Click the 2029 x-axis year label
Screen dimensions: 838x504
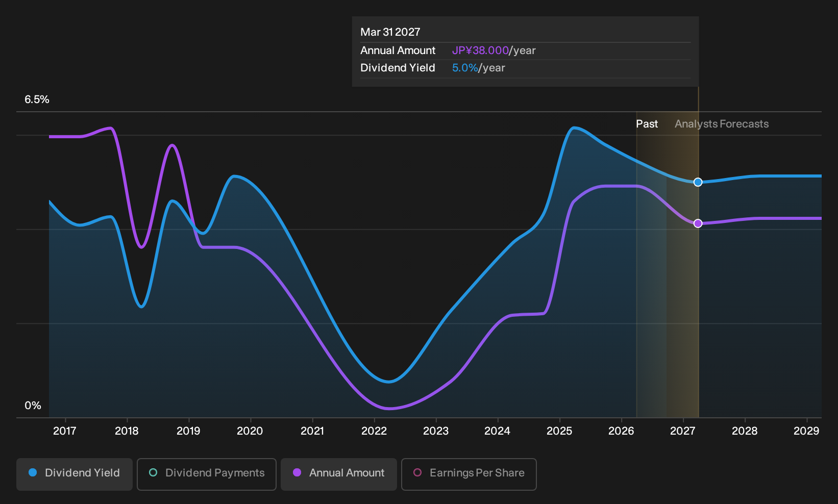coord(806,431)
